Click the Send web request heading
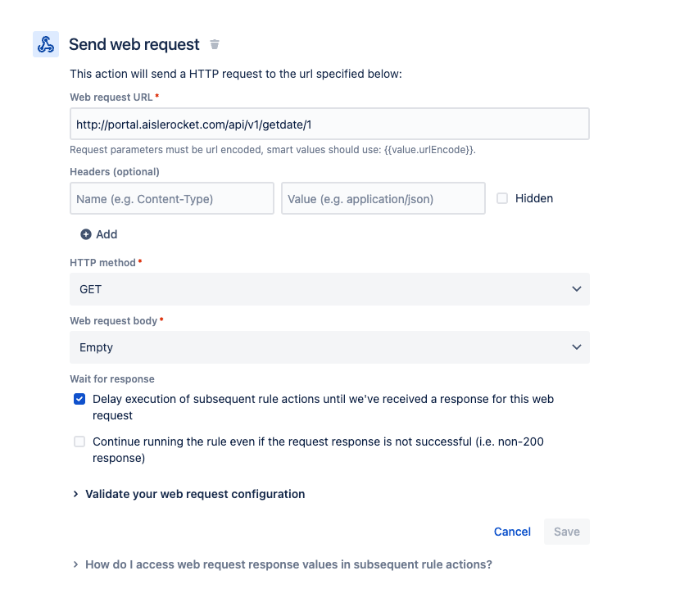 [x=134, y=44]
